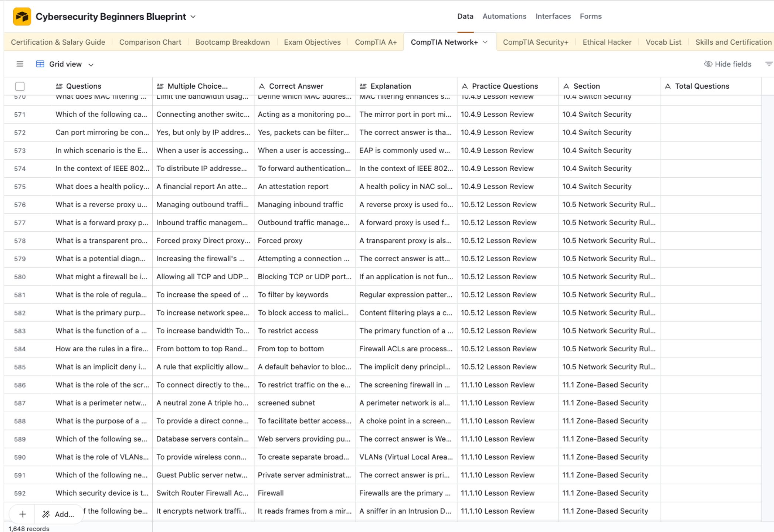Click the 'From top to bottom' cell
Image resolution: width=774 pixels, height=532 pixels.
(x=305, y=349)
